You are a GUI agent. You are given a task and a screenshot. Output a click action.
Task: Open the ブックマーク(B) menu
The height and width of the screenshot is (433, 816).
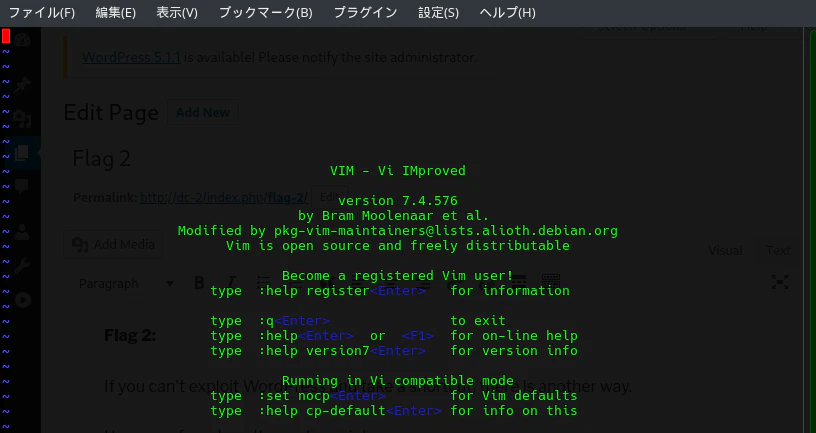click(265, 12)
